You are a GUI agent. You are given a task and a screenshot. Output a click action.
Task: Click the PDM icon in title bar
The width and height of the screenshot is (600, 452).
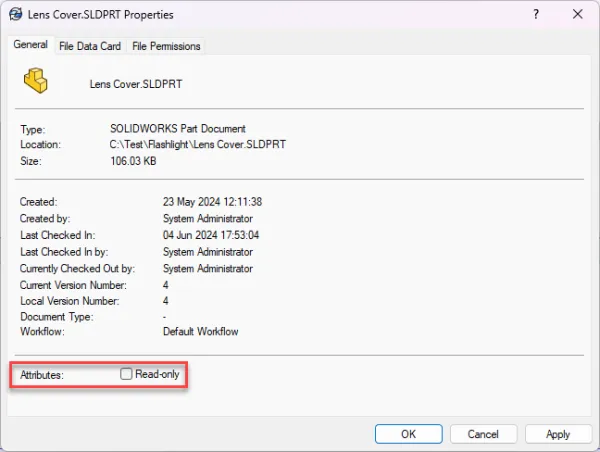pos(15,14)
